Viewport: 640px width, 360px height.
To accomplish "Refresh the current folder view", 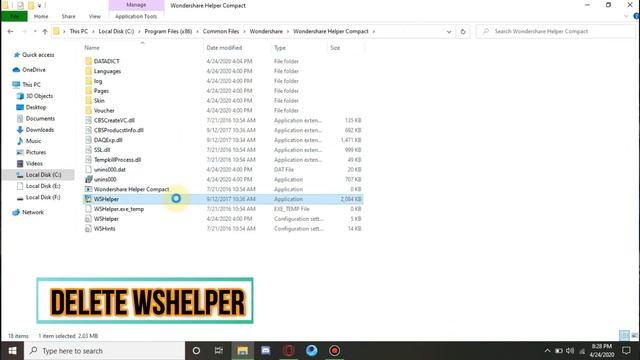I will point(463,31).
